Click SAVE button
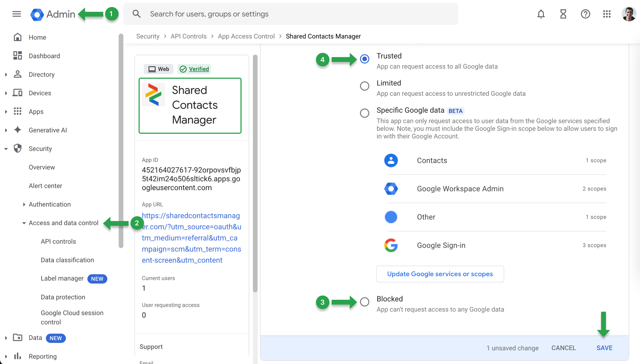Viewport: 640px width, 364px height. click(604, 348)
